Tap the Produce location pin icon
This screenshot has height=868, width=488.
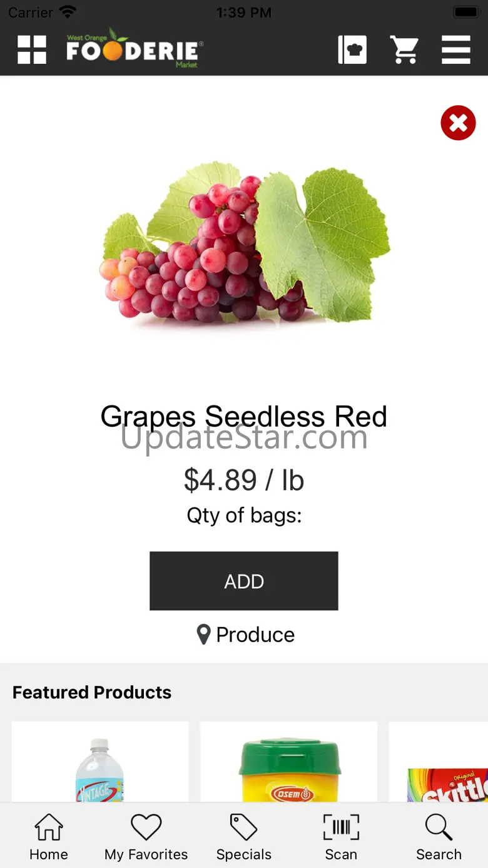(203, 635)
